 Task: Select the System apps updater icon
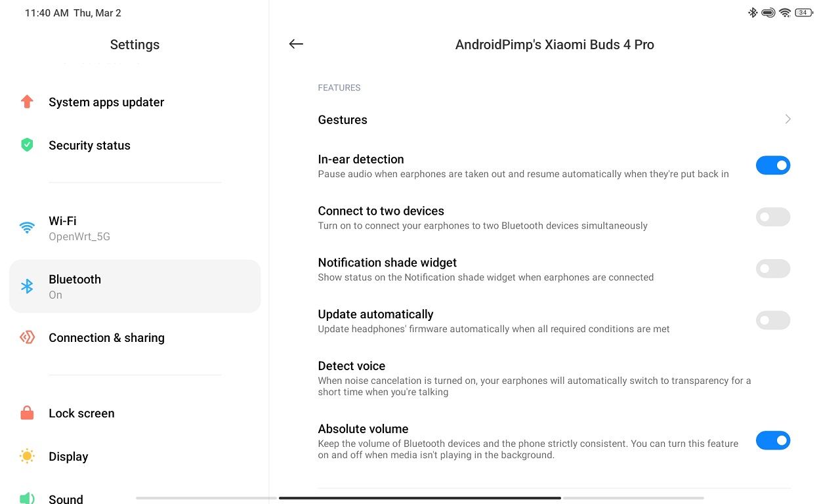pos(27,102)
